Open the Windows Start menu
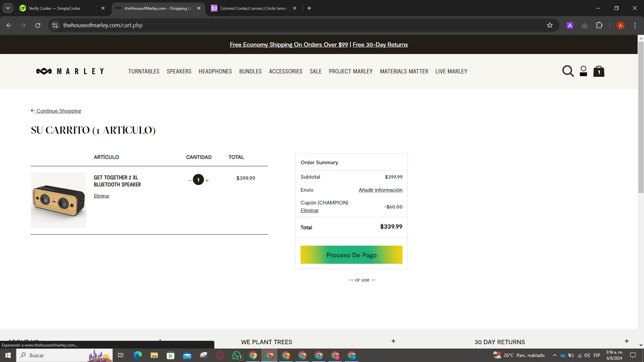Screen dimensions: 644x362 (x=8, y=355)
